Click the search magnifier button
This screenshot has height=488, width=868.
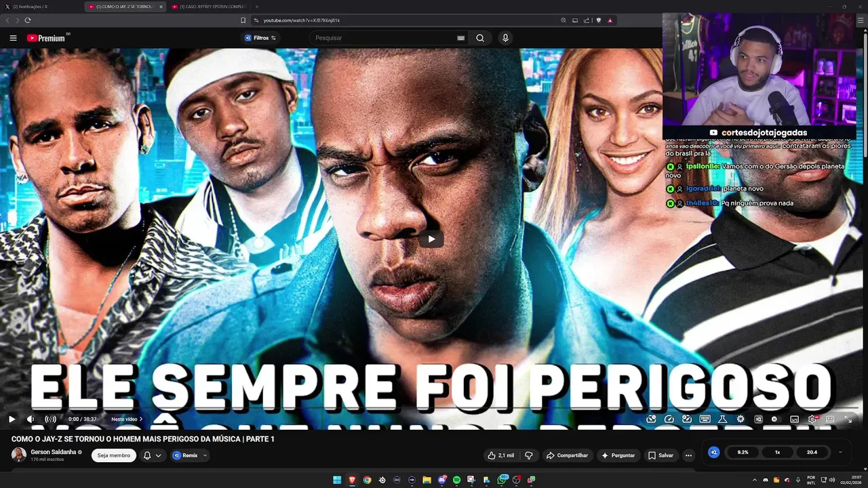click(x=480, y=38)
